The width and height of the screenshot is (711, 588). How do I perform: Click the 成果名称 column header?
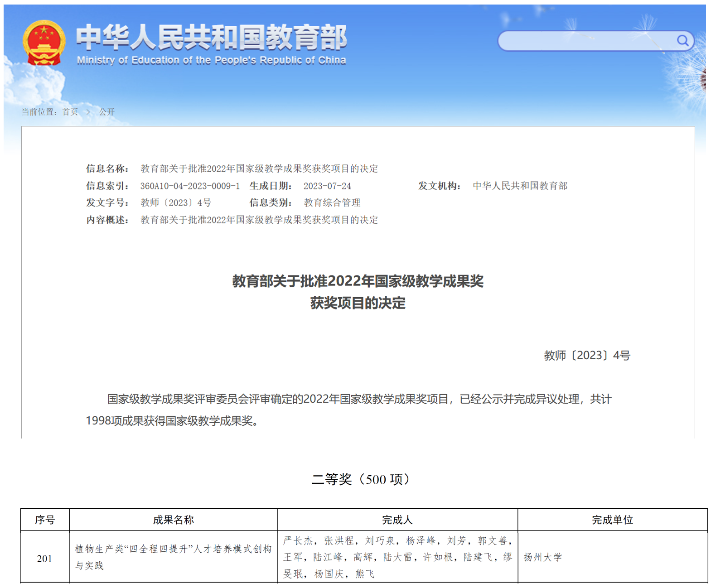(173, 520)
